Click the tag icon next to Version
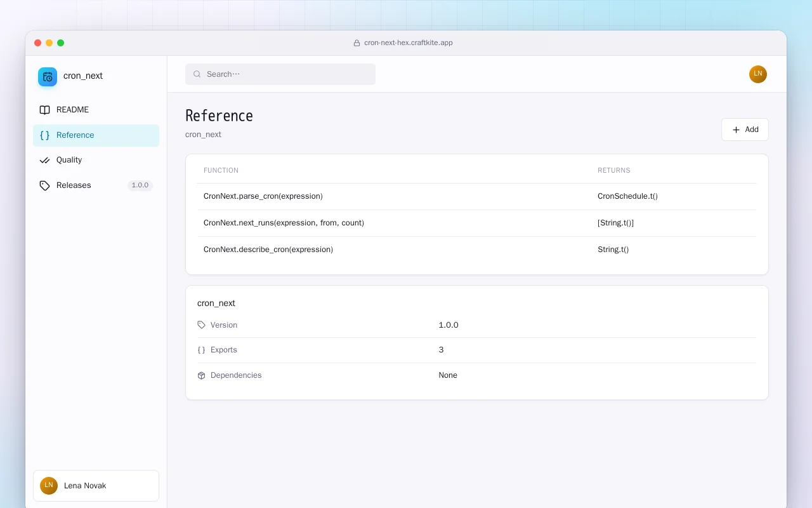This screenshot has width=812, height=508. pos(202,325)
